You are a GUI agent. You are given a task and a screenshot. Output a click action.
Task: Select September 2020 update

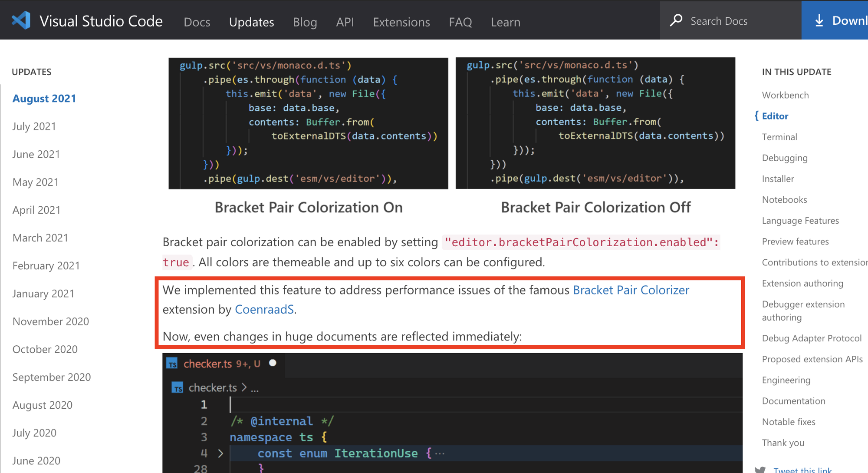52,377
